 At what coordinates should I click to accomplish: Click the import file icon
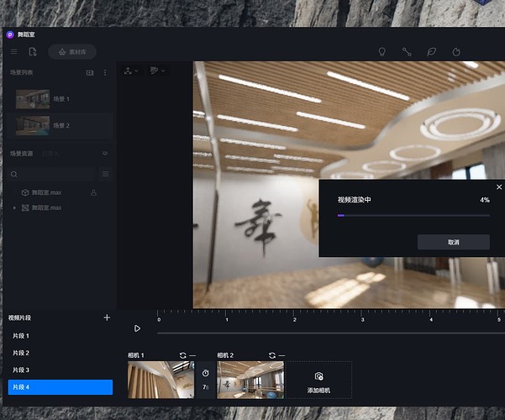coord(32,52)
